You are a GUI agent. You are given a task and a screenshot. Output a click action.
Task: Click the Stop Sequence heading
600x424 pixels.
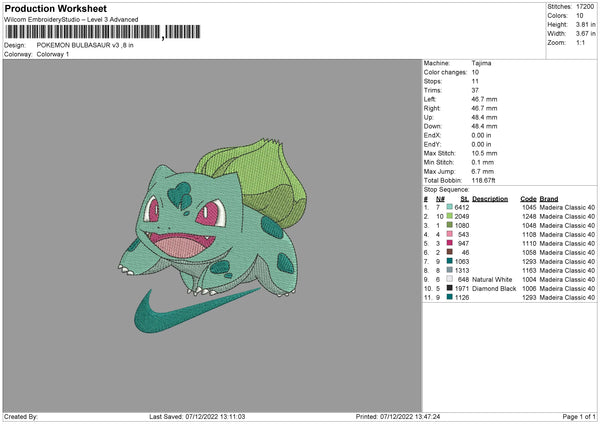pos(446,189)
